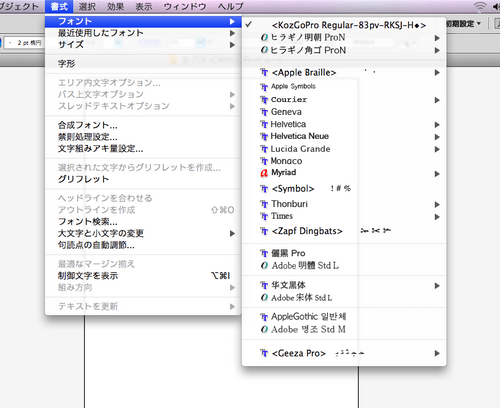The image size is (500, 408).
Task: Expand Myriad font styles arrow
Action: pos(437,174)
